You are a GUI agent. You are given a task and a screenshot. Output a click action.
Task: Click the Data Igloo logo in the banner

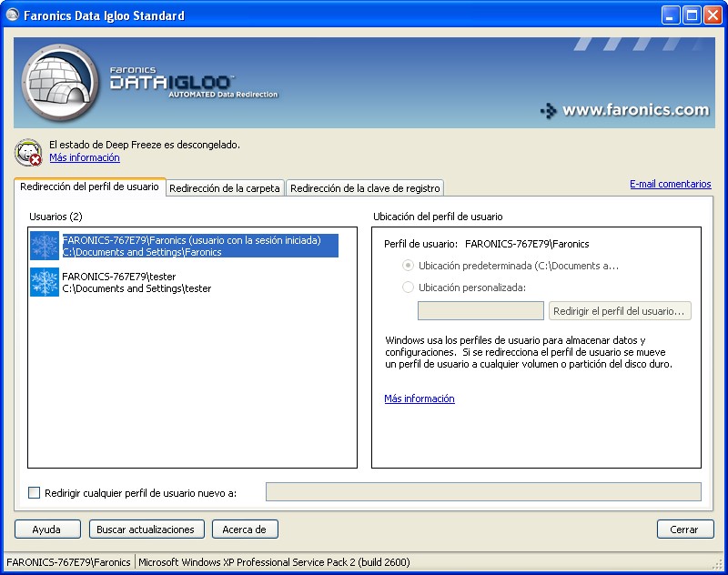click(60, 83)
